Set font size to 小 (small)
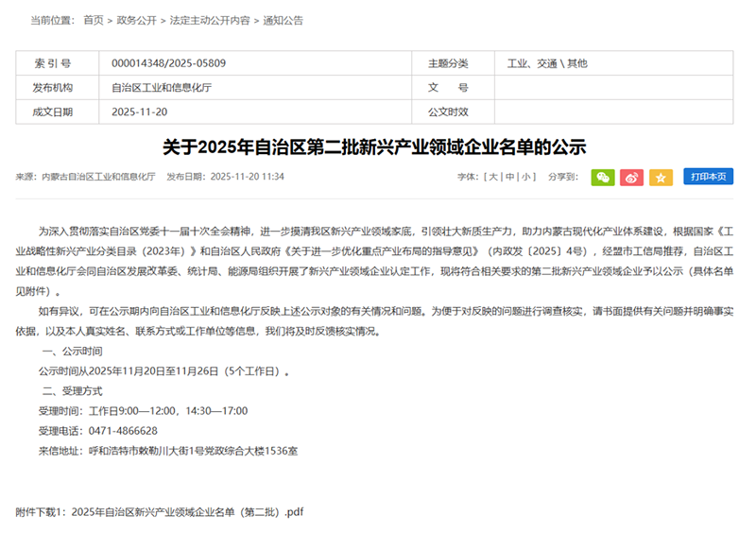Viewport: 756px width, 533px height. (526, 177)
